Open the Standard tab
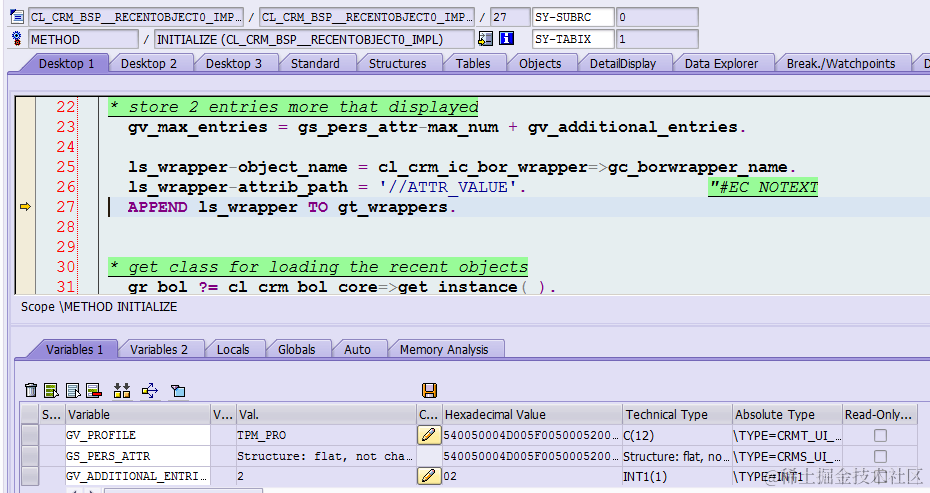930x493 pixels. pos(315,63)
